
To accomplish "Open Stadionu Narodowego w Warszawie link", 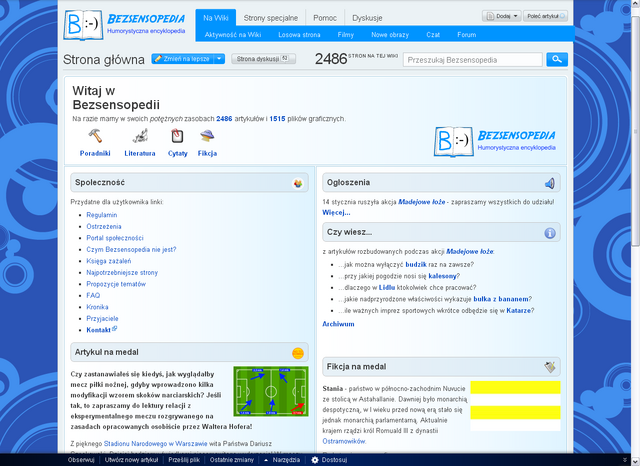I will [x=156, y=444].
